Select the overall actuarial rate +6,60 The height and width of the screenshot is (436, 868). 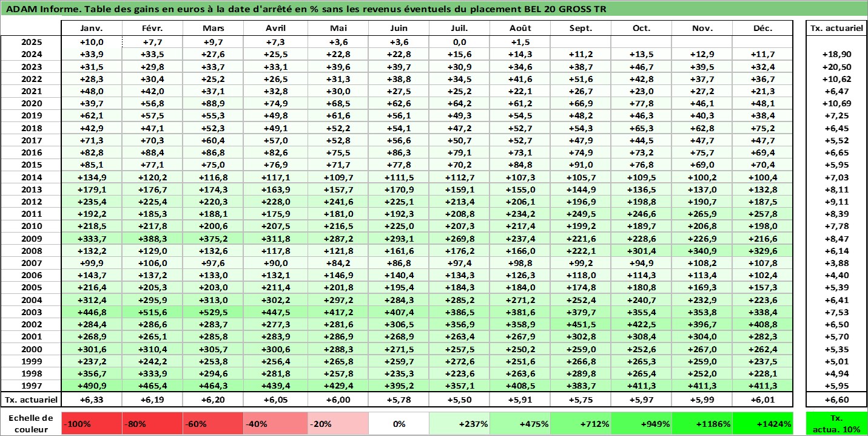pyautogui.click(x=836, y=400)
